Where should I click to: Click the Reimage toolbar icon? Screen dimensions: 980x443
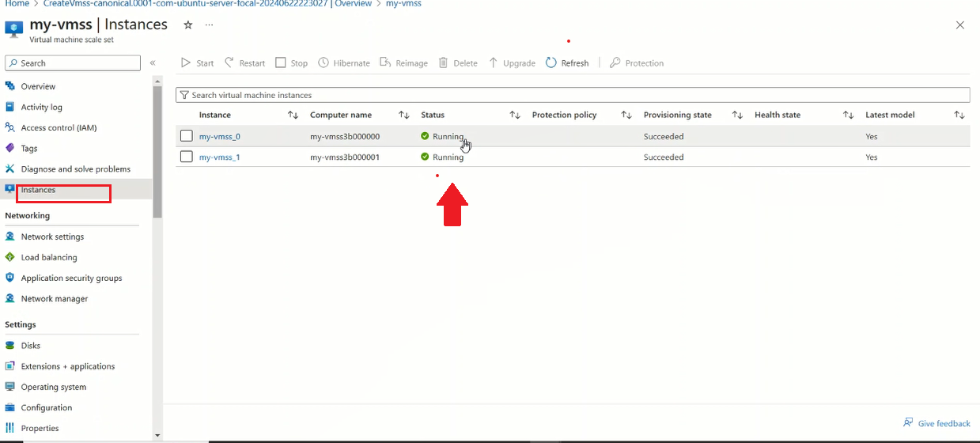click(385, 62)
